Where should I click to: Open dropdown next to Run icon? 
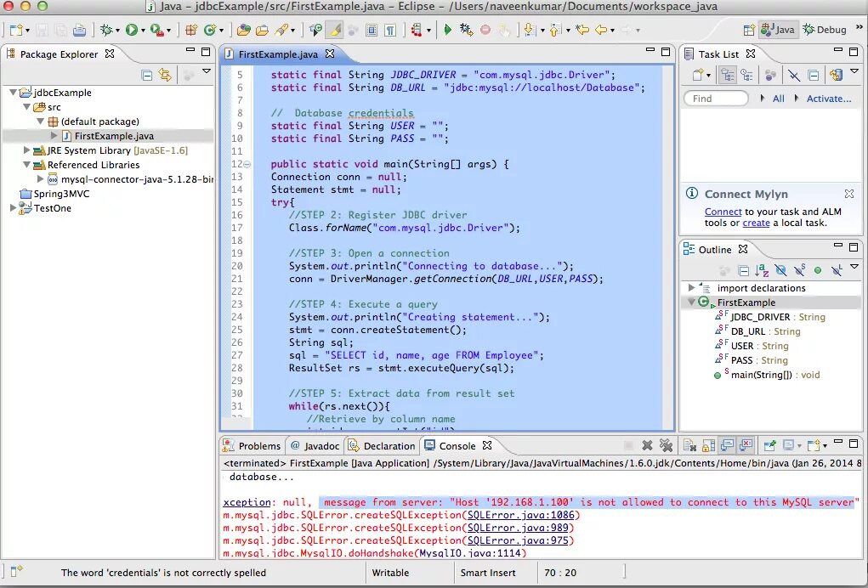pos(143,31)
